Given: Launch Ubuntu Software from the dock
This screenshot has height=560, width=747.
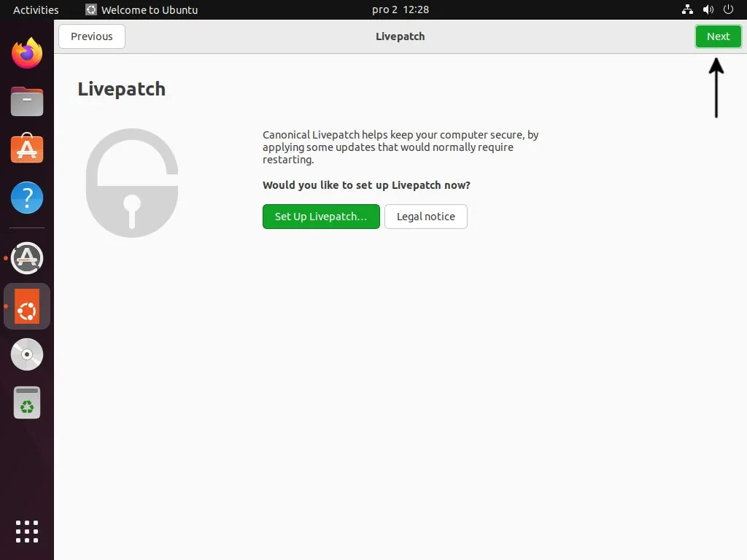Looking at the screenshot, I should pos(27,148).
